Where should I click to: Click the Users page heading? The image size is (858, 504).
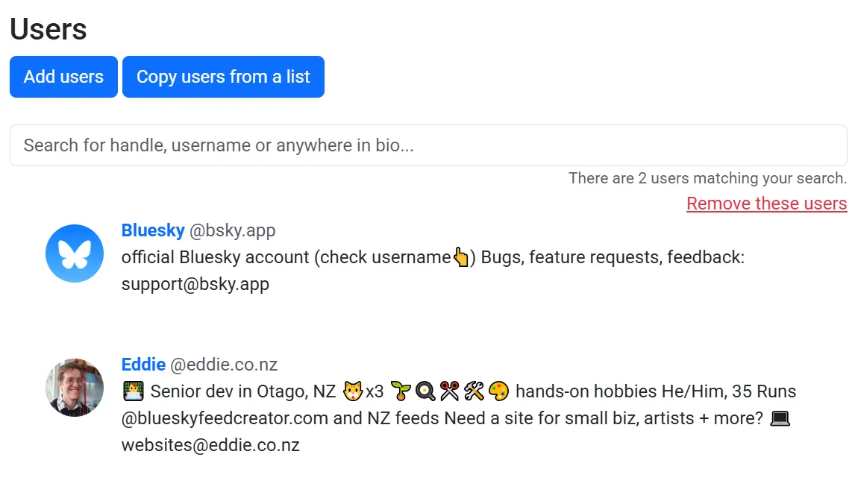tap(48, 29)
